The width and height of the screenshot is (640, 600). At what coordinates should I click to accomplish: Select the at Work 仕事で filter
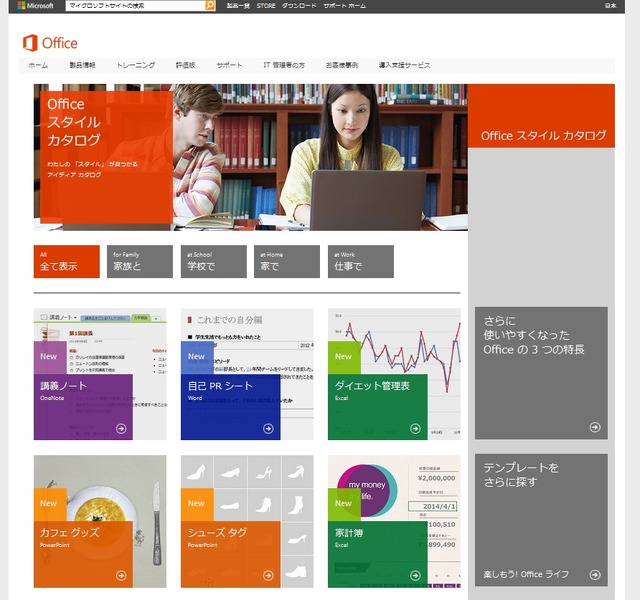coord(361,262)
